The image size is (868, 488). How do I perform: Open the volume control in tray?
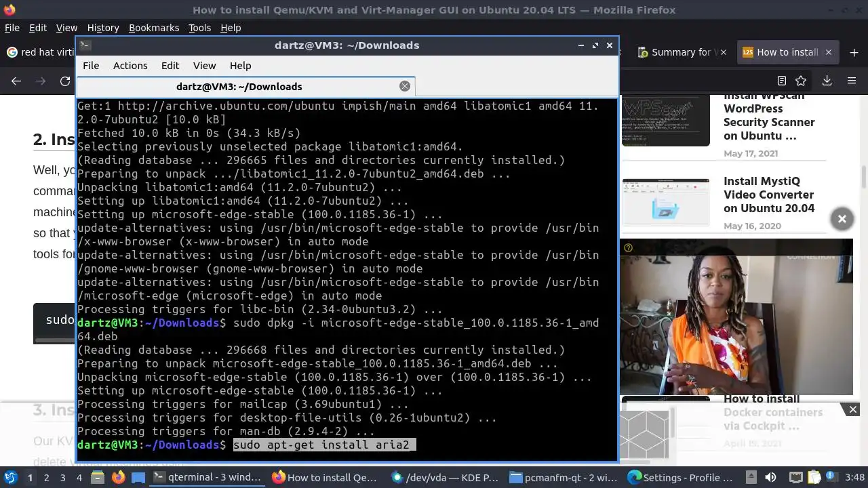tap(770, 478)
